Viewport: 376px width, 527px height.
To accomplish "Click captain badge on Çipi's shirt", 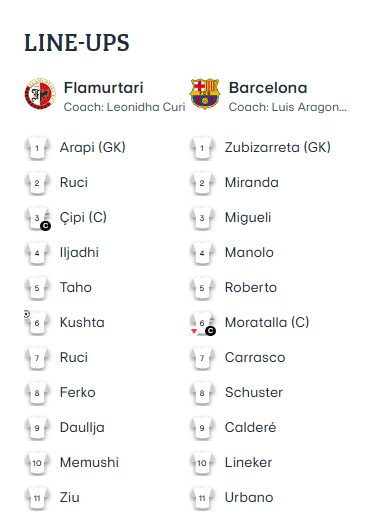I will pyautogui.click(x=45, y=226).
